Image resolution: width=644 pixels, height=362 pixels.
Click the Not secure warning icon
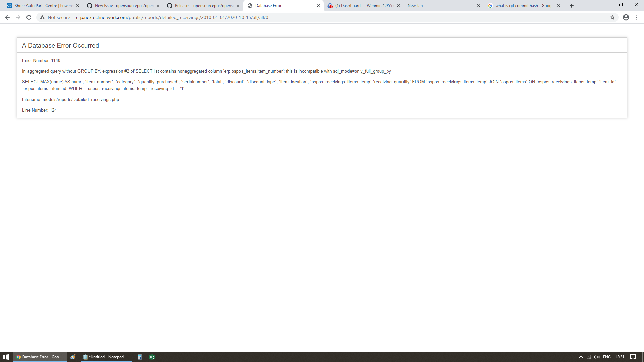coord(42,17)
